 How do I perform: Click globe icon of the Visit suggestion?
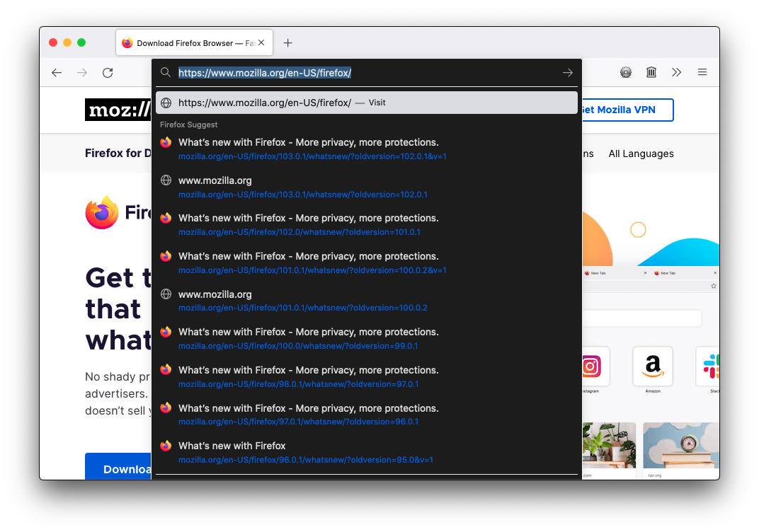[166, 103]
